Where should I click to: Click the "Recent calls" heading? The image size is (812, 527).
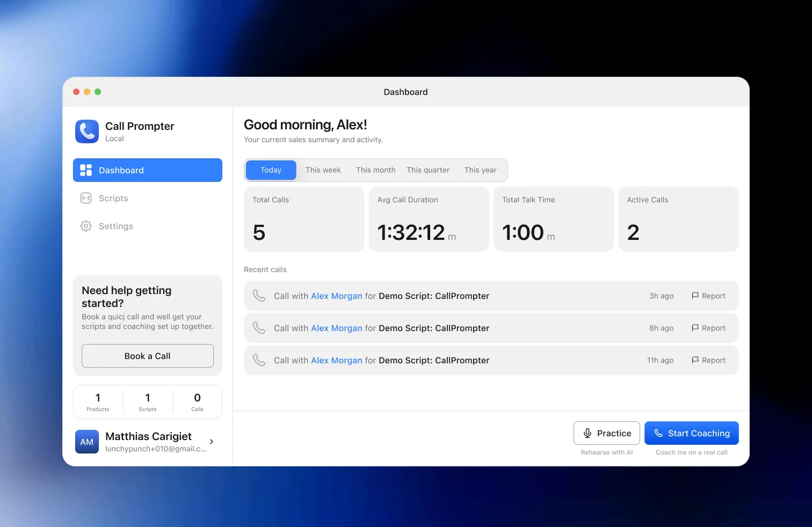point(265,269)
